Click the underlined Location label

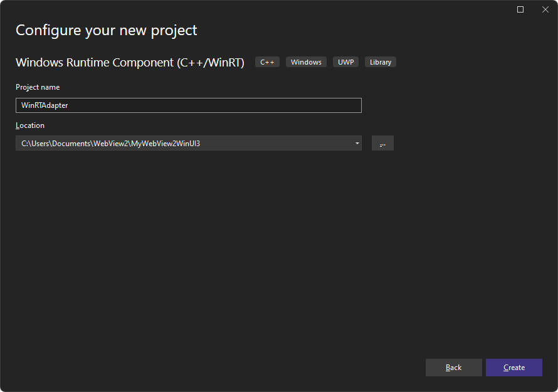(x=30, y=125)
